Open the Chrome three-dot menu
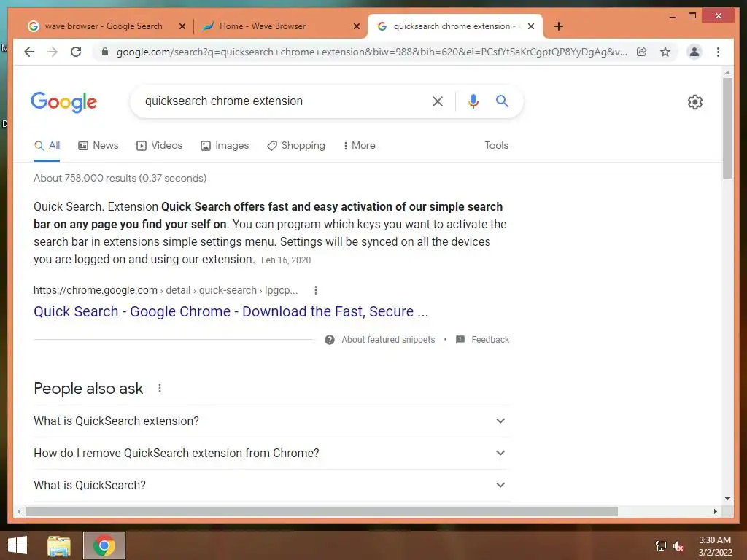The height and width of the screenshot is (560, 747). 718,52
